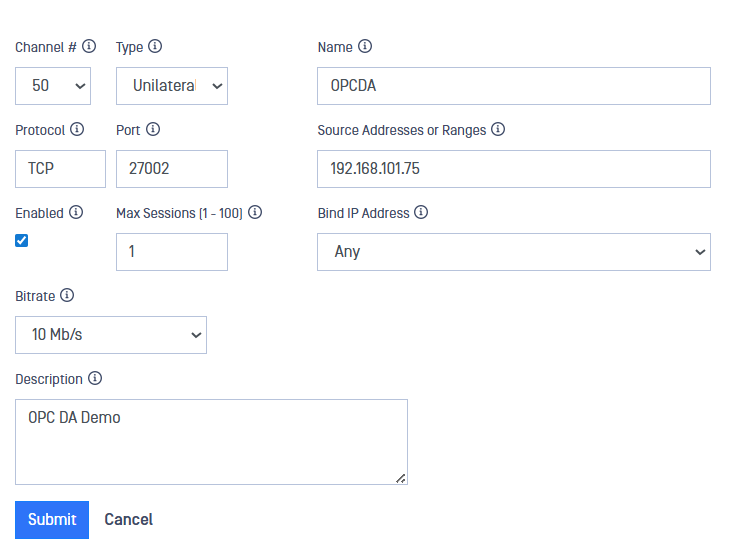This screenshot has width=742, height=554.
Task: Click the Protocol info icon
Action: [77, 129]
